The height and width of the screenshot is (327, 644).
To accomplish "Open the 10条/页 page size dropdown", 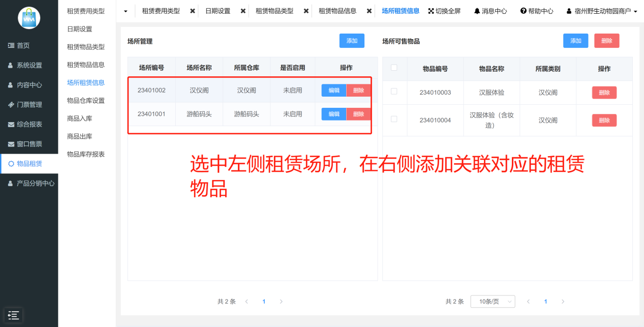I will [493, 302].
